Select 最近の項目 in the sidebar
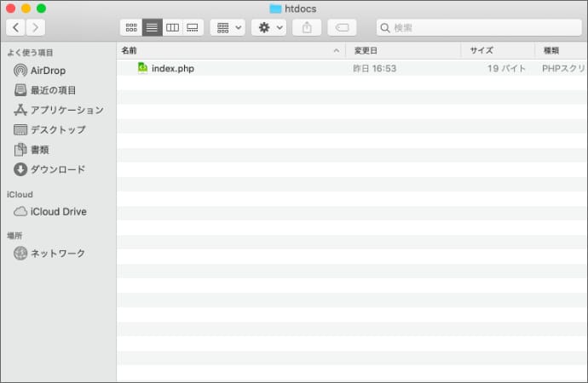 coord(53,90)
